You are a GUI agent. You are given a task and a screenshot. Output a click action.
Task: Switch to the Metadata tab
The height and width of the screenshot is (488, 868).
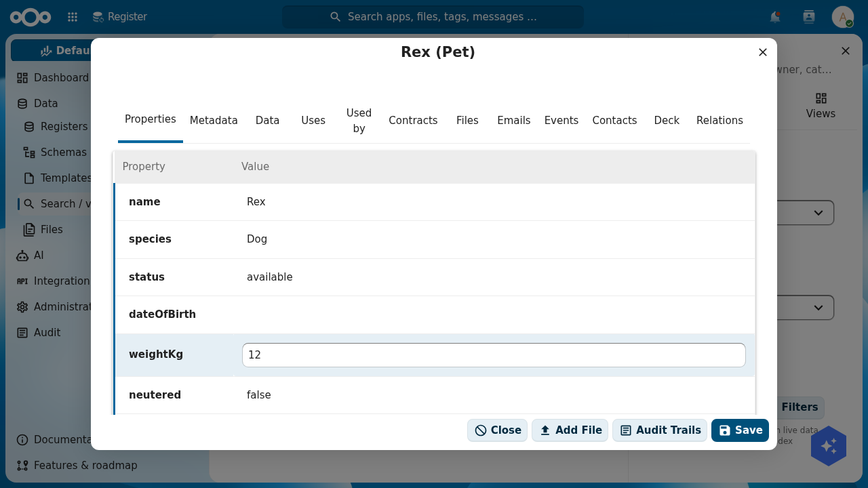pos(214,121)
